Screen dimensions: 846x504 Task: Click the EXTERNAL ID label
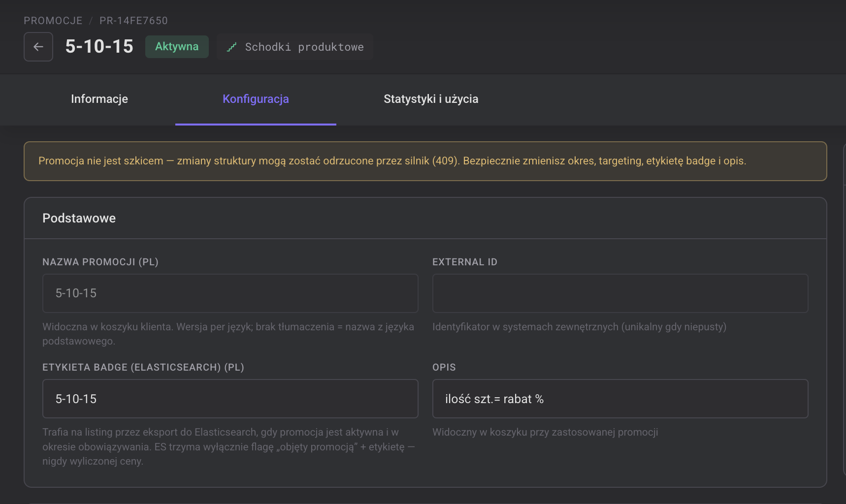pyautogui.click(x=465, y=262)
